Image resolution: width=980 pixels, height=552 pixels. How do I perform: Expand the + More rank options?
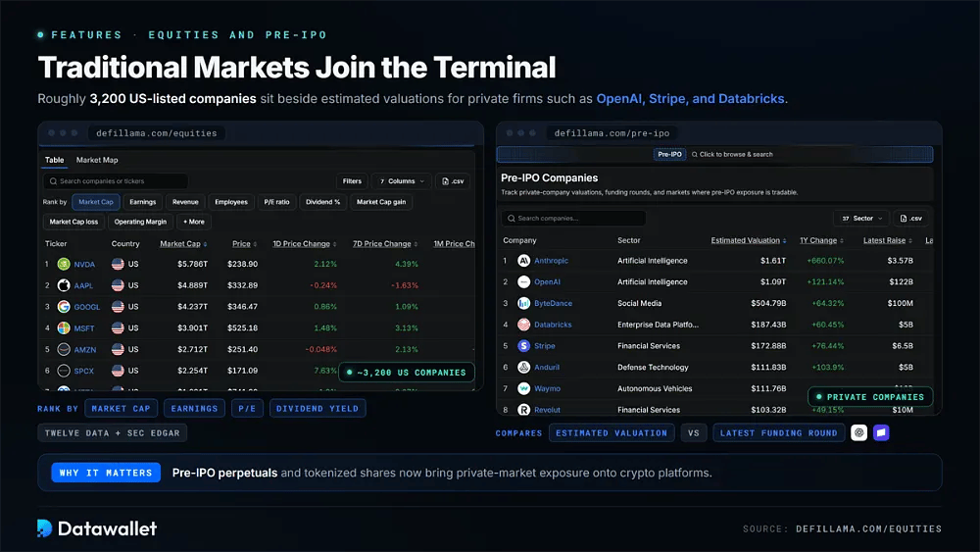coord(194,222)
